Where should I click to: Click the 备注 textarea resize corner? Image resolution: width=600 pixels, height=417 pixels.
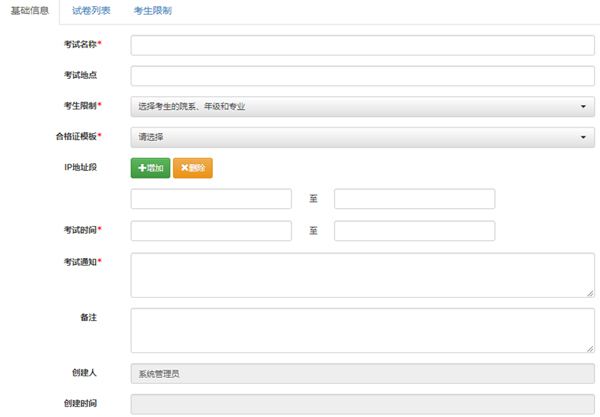[590, 348]
